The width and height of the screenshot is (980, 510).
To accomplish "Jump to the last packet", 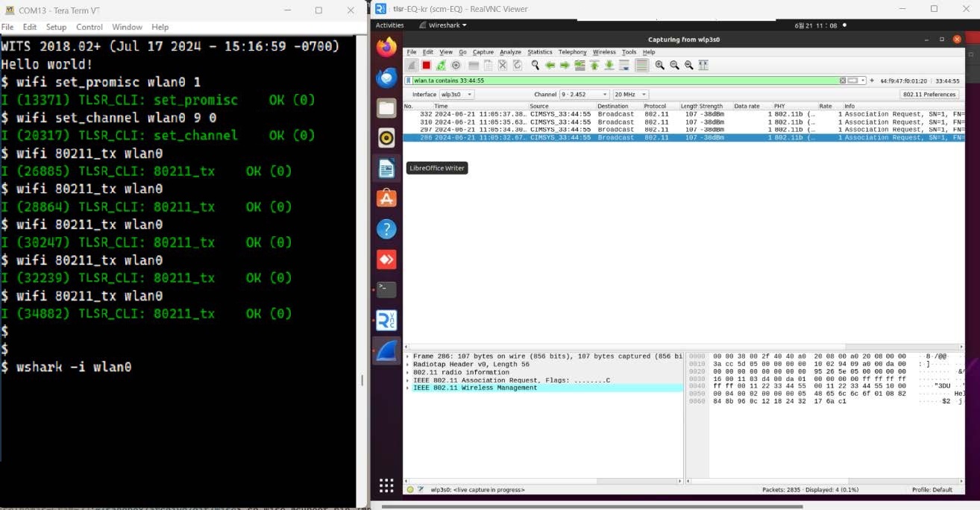I will pos(609,66).
